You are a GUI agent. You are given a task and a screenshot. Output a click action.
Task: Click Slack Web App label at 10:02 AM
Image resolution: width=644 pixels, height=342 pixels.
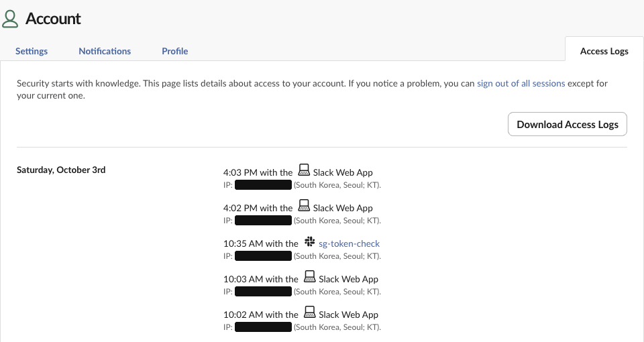349,315
